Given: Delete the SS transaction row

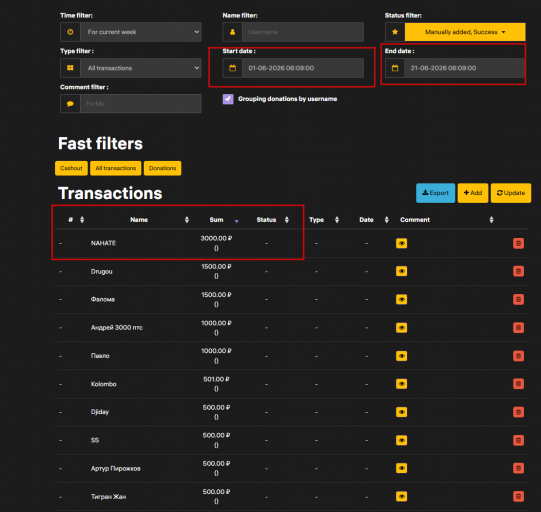Looking at the screenshot, I should 518,440.
